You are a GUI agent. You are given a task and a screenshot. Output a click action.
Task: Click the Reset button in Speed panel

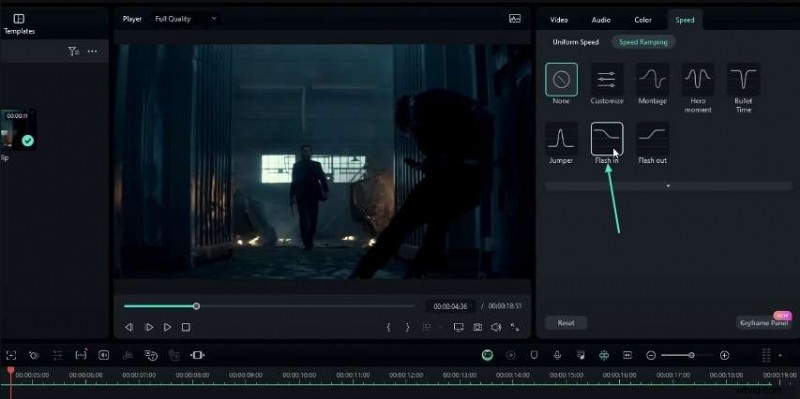[566, 323]
